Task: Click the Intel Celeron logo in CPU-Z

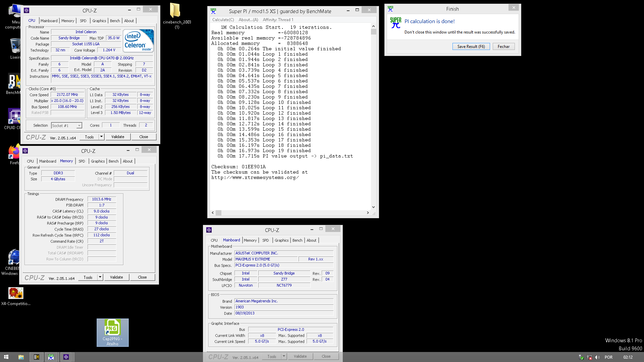Action: click(138, 41)
